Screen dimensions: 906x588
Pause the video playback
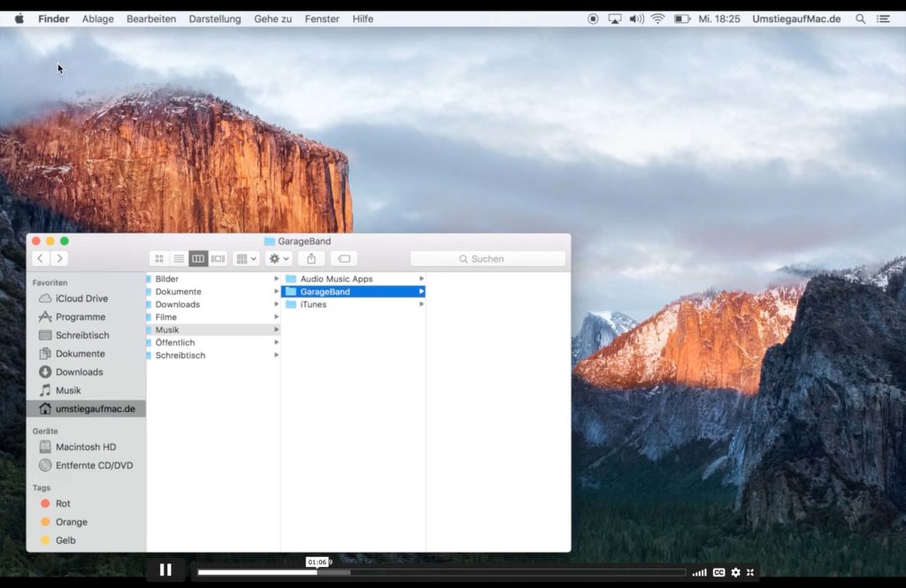165,570
